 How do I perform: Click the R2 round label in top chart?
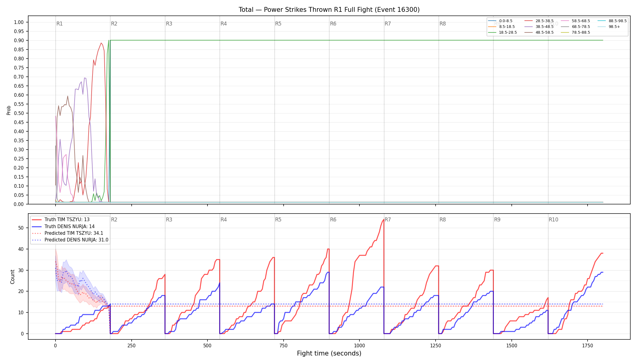114,24
